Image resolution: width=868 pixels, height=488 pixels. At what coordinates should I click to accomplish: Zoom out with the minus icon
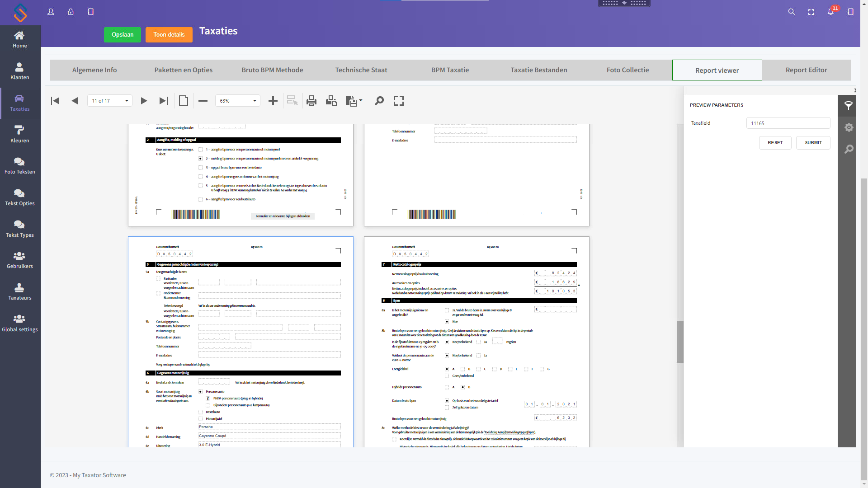coord(203,101)
